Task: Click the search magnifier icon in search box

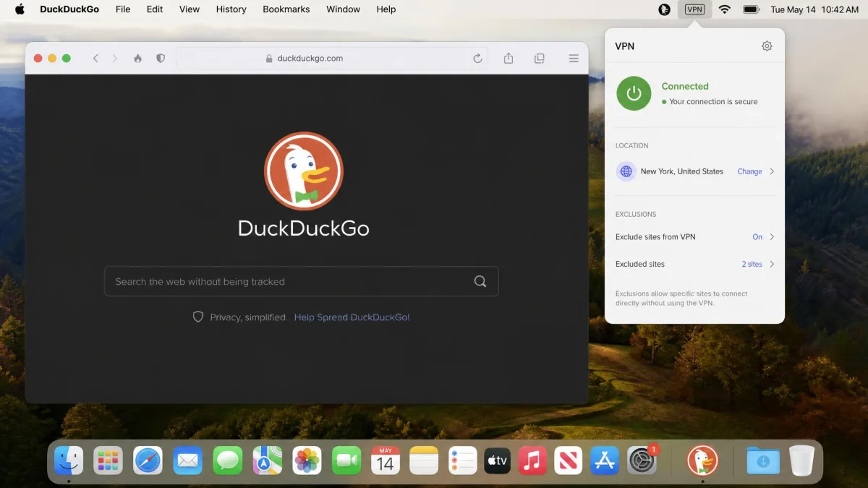Action: [480, 281]
